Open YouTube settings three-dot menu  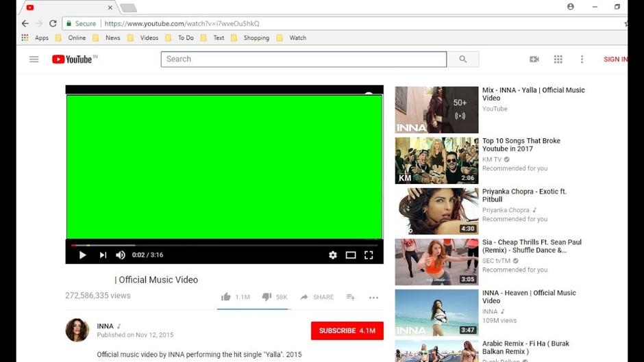582,60
